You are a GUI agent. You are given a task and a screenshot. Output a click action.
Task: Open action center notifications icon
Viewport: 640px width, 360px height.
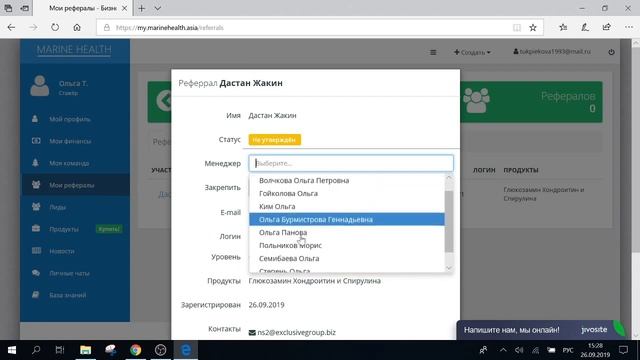[623, 350]
